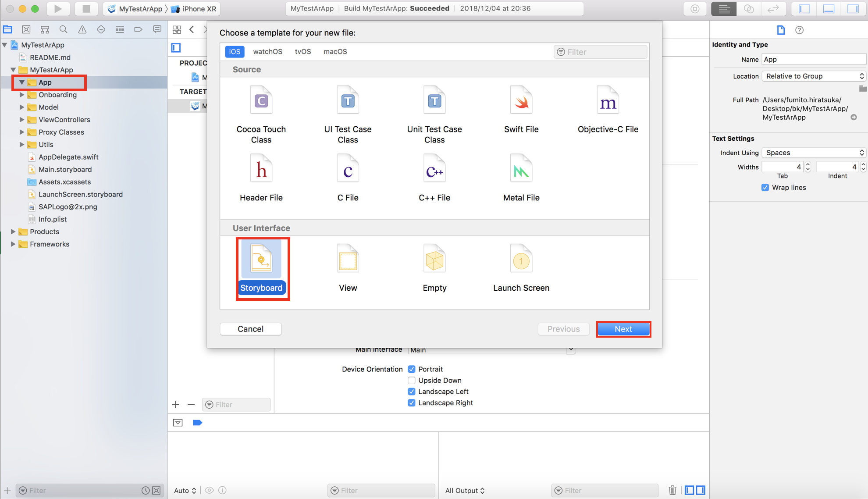868x499 pixels.
Task: Toggle the Wrap lines checkbox
Action: [x=765, y=187]
